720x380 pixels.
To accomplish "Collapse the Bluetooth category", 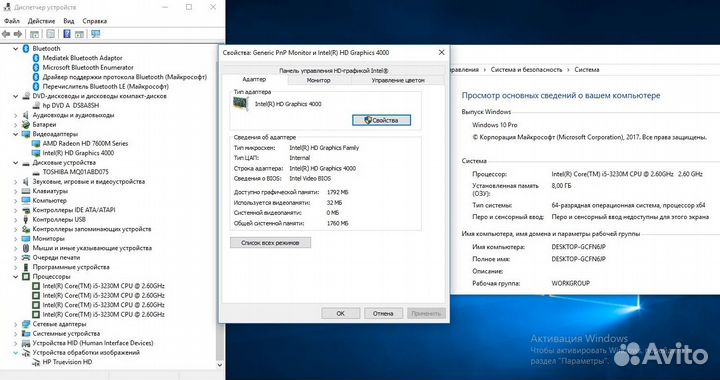I will click(x=16, y=48).
